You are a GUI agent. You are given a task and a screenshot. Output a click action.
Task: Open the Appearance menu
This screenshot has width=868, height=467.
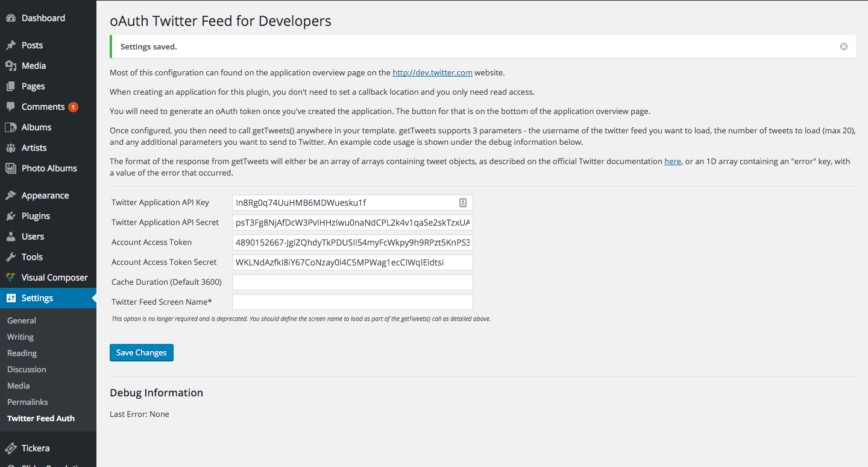click(x=48, y=195)
